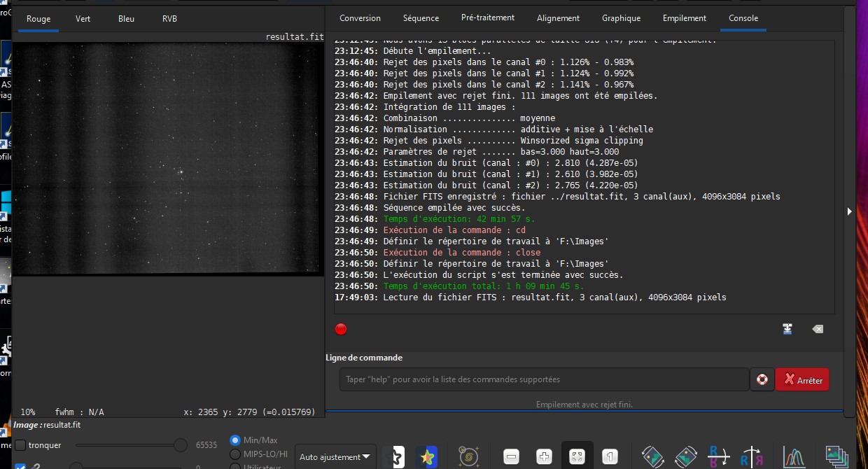The width and height of the screenshot is (868, 469).
Task: Click the 'Empilement avec rejet fini.' status bar text
Action: pyautogui.click(x=584, y=405)
